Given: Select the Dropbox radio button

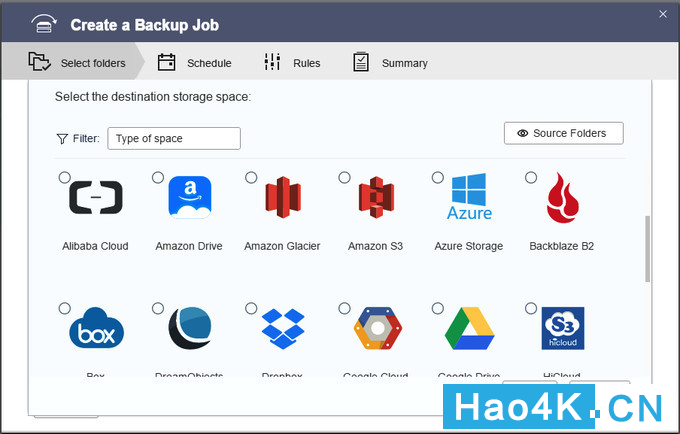Looking at the screenshot, I should pyautogui.click(x=251, y=308).
